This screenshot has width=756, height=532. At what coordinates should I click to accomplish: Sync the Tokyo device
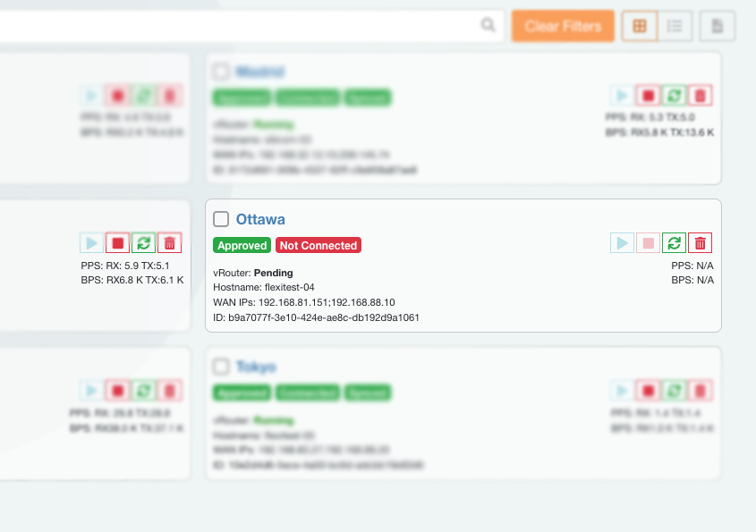[x=675, y=390]
